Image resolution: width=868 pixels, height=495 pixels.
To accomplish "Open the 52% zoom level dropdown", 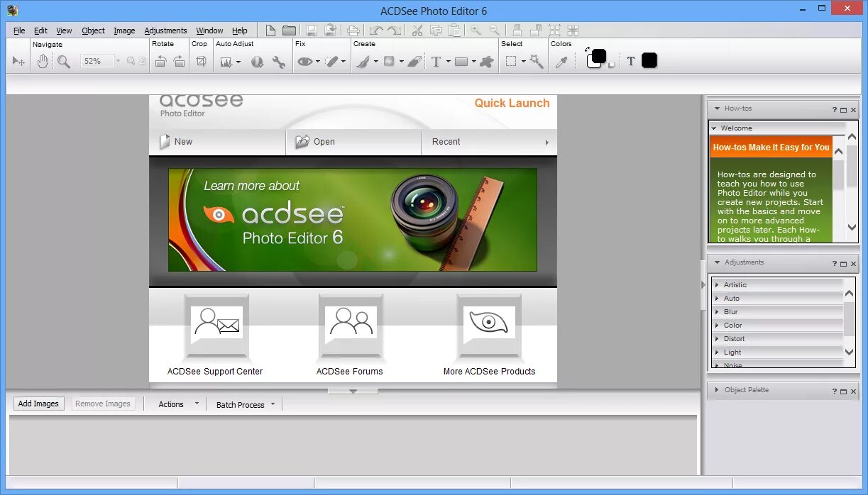I will (118, 62).
